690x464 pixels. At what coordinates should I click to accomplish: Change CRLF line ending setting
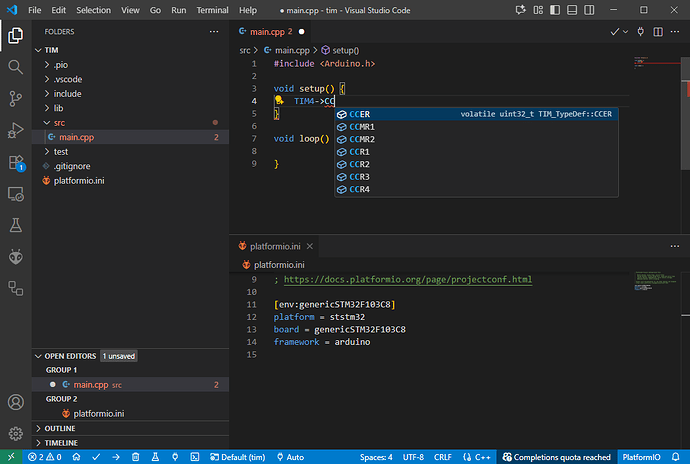[x=443, y=456]
